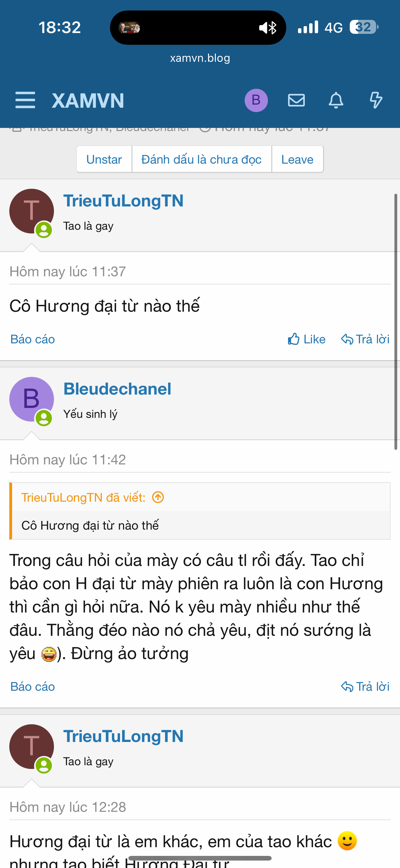
Task: Jump to quoted post via arrow icon
Action: pyautogui.click(x=158, y=497)
